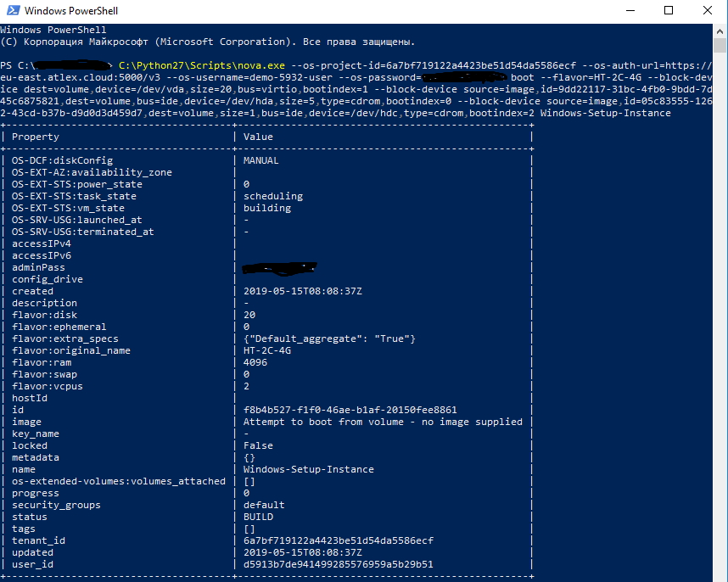
Task: Click the vertical scrollbar thumb
Action: (720, 46)
